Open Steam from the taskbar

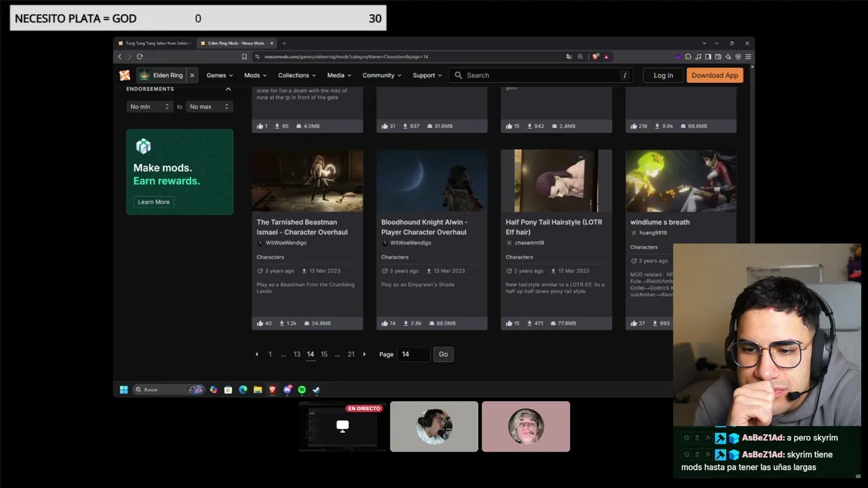tap(316, 390)
